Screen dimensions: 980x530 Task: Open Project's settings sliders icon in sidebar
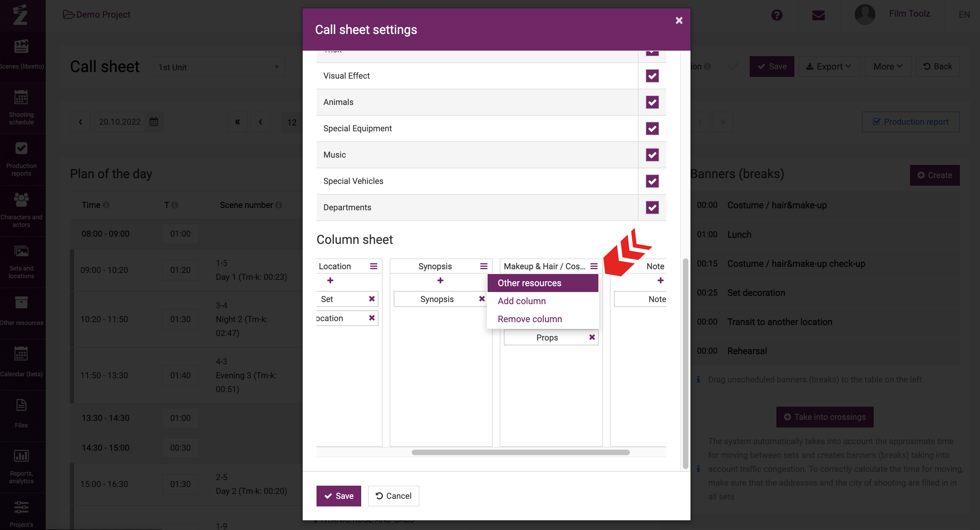[21, 507]
